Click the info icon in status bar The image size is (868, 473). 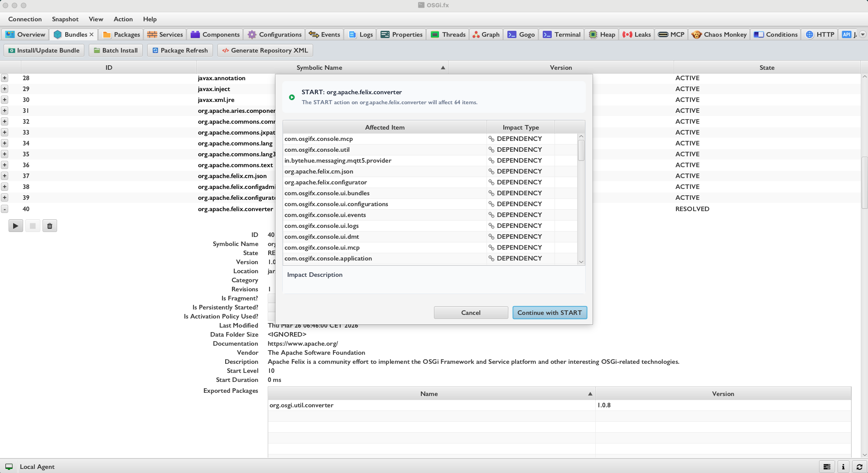click(x=843, y=467)
